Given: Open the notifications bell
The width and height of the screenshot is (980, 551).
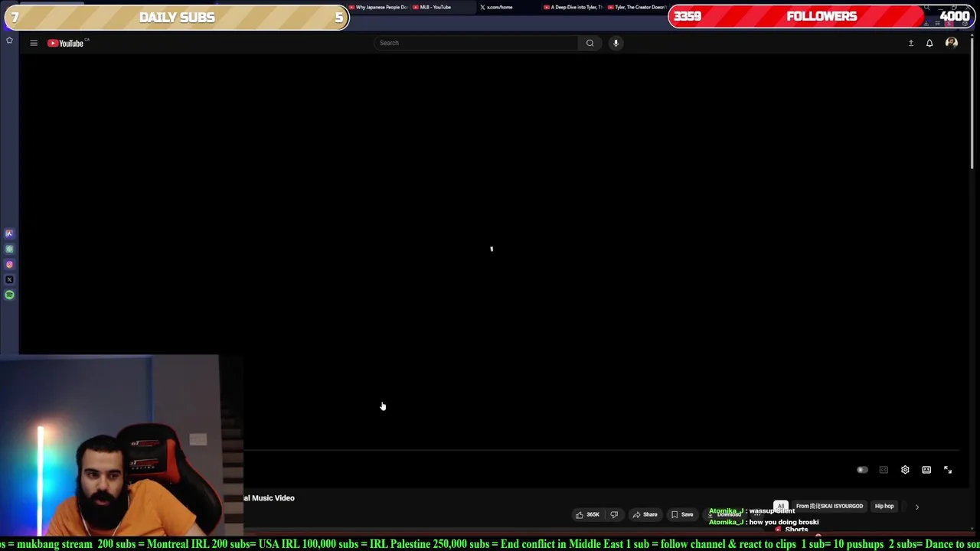Looking at the screenshot, I should [x=929, y=43].
